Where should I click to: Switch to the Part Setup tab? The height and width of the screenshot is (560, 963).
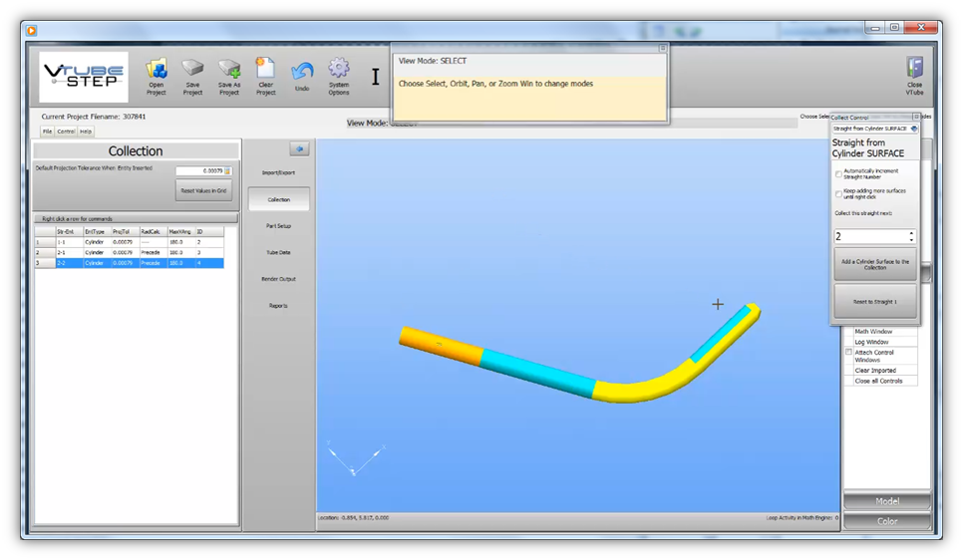click(278, 226)
